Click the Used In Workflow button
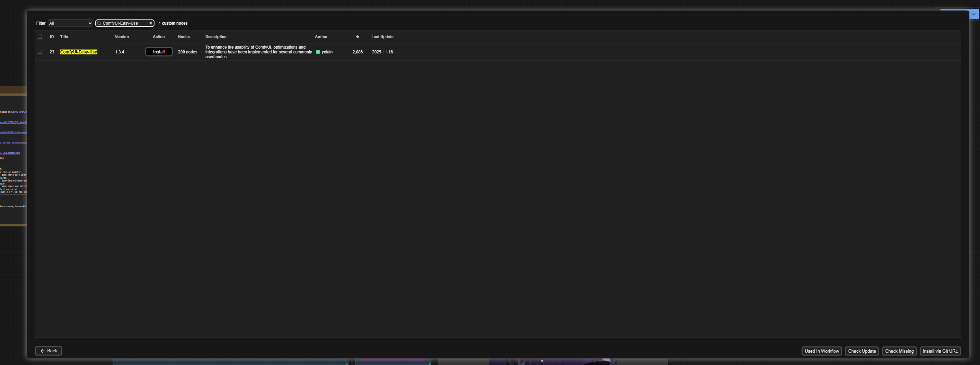The image size is (980, 365). 822,351
